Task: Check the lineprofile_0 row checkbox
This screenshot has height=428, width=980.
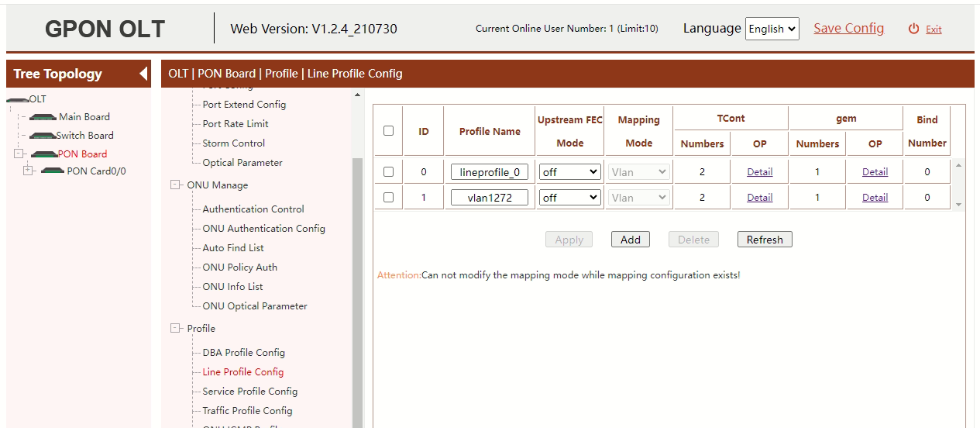Action: point(389,172)
